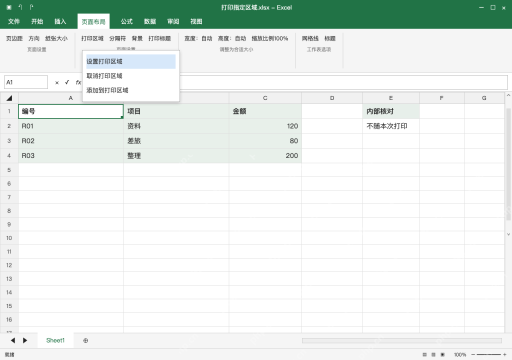Select column C header
The height and width of the screenshot is (360, 512).
pyautogui.click(x=265, y=98)
